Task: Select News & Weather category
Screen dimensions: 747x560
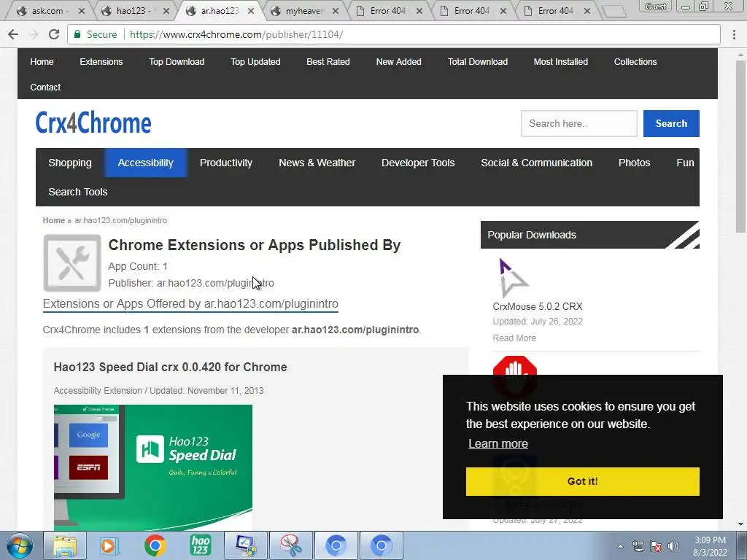Action: [x=317, y=163]
